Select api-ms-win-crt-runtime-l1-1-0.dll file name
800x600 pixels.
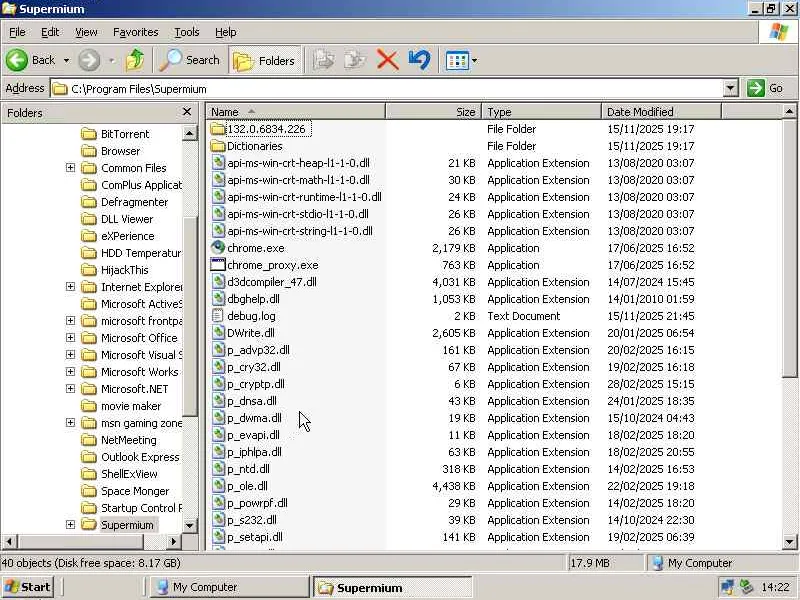click(304, 197)
